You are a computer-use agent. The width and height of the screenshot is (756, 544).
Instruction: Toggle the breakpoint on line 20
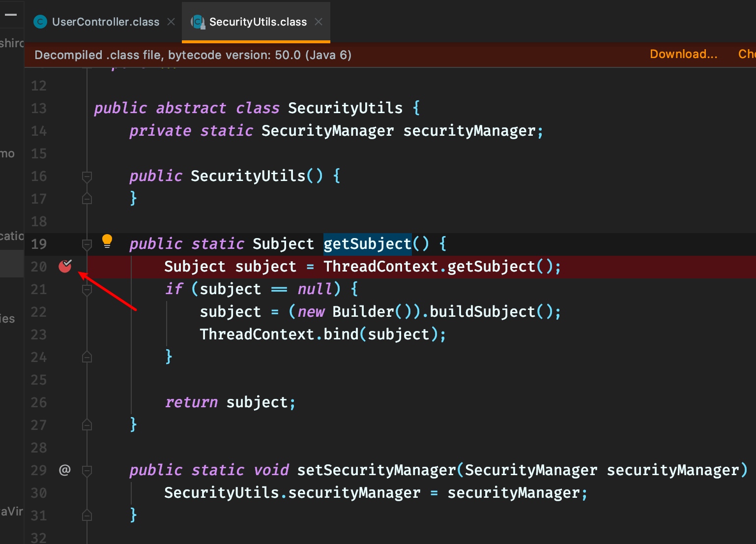click(65, 266)
